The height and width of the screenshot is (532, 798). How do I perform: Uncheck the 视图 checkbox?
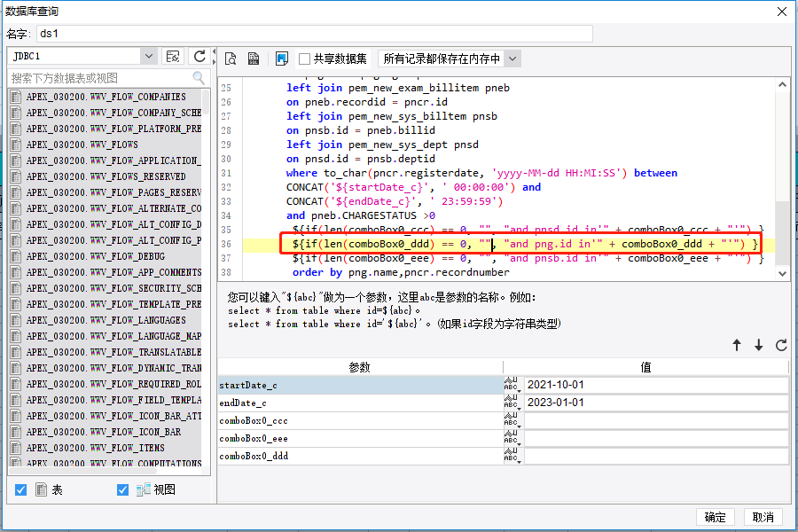[122, 489]
